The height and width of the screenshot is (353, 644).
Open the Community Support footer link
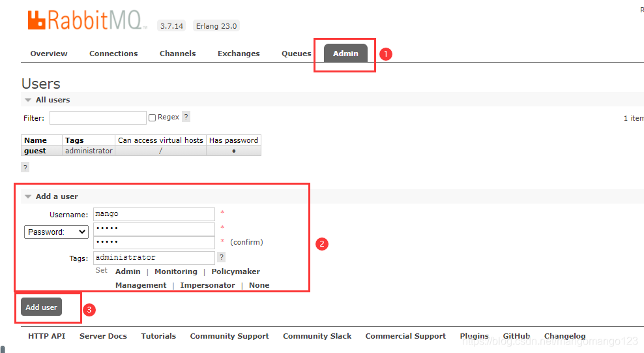(229, 336)
